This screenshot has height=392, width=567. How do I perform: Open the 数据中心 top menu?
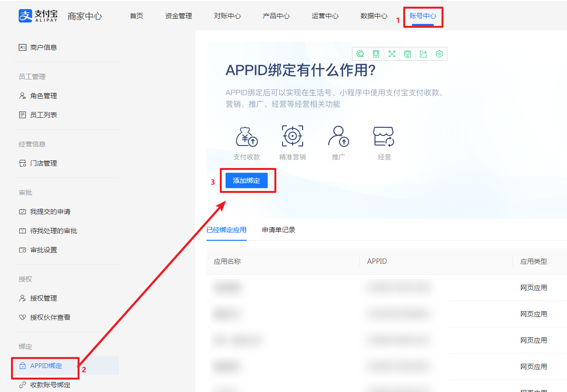(x=374, y=16)
